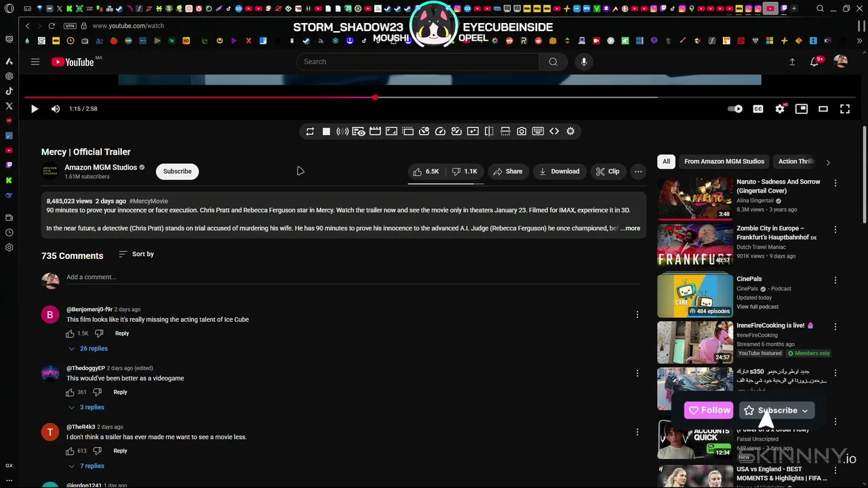868x488 pixels.
Task: Open browser history clock in sidebar
Action: 9,232
